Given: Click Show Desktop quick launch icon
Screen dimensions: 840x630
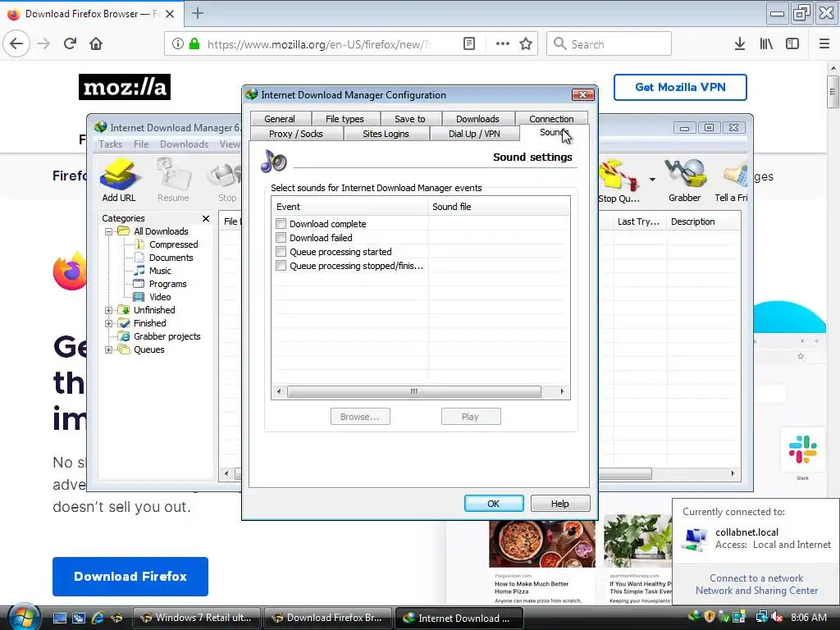Looking at the screenshot, I should (59, 618).
